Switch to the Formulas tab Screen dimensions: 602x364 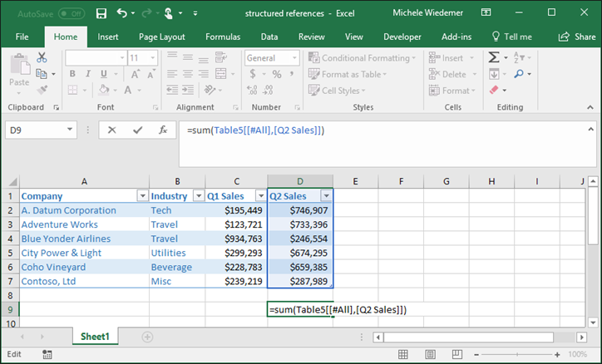pos(223,37)
